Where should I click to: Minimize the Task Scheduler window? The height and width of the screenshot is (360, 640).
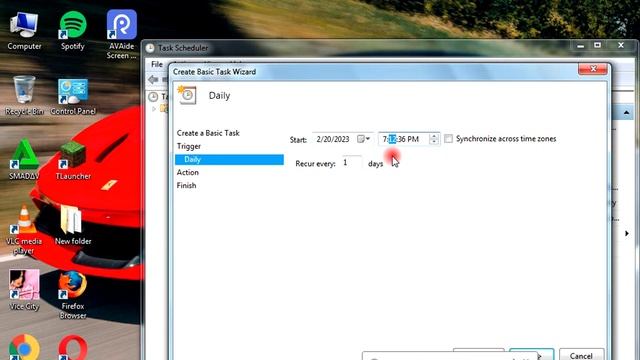pyautogui.click(x=580, y=46)
